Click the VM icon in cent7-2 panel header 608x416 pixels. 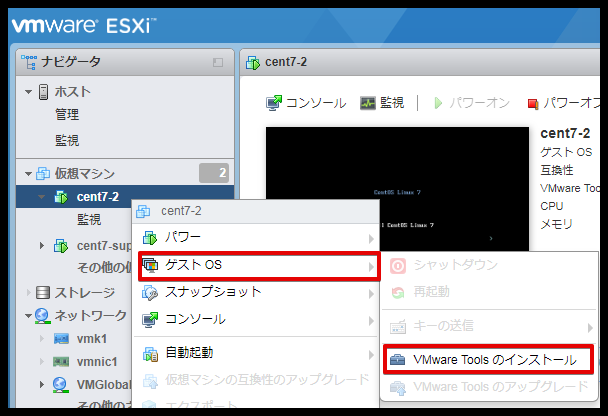pos(253,62)
